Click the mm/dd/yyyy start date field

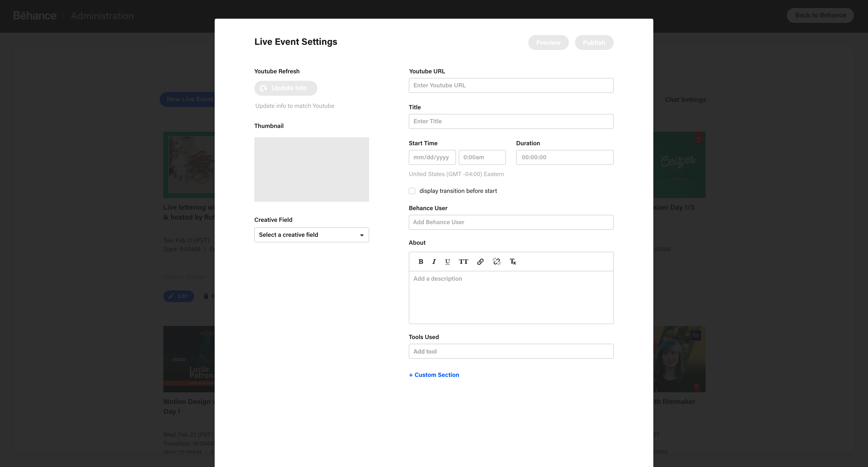[x=432, y=157]
